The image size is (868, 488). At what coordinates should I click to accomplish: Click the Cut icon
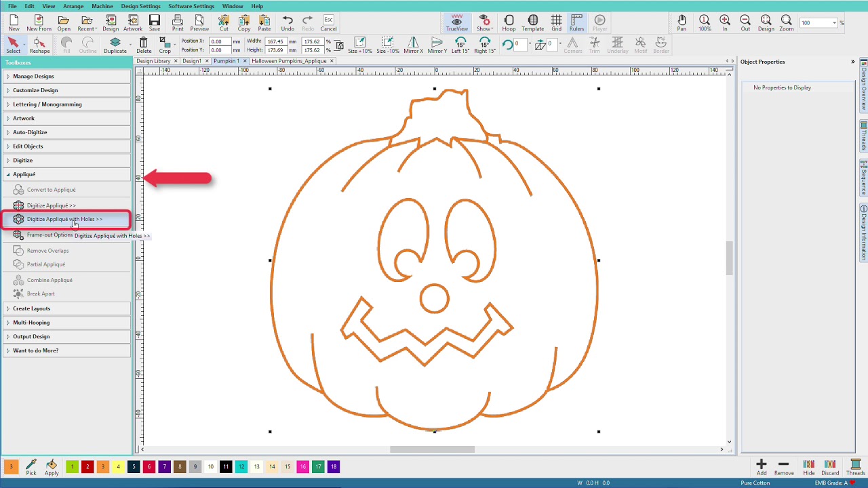tap(224, 23)
